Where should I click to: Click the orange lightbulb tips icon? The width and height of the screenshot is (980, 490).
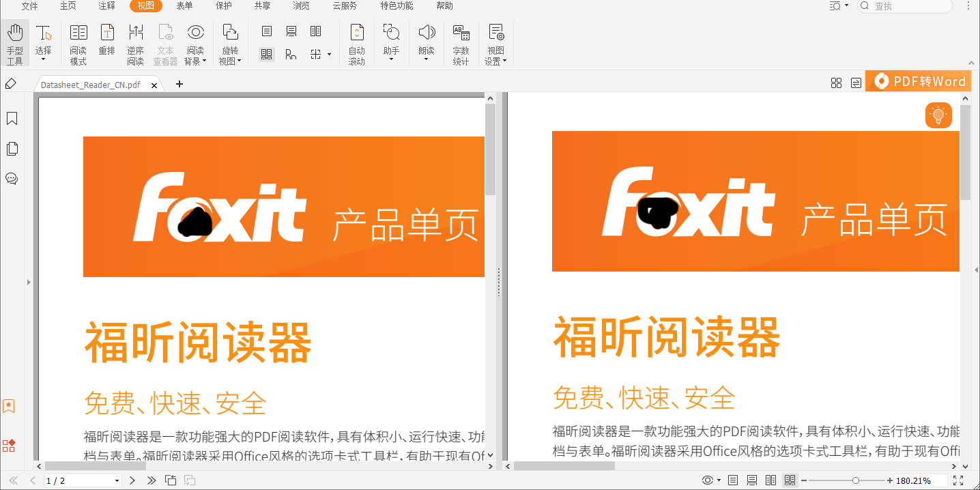pos(938,115)
